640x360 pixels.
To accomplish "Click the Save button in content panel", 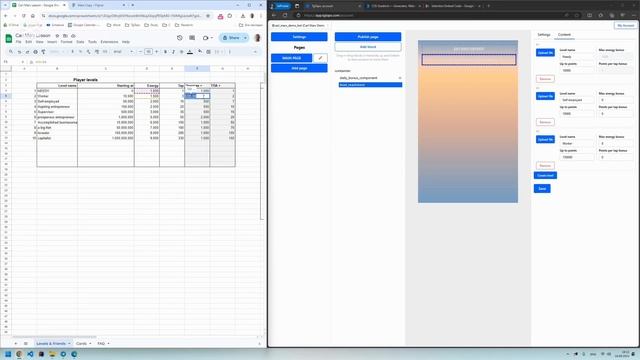I will (x=542, y=189).
